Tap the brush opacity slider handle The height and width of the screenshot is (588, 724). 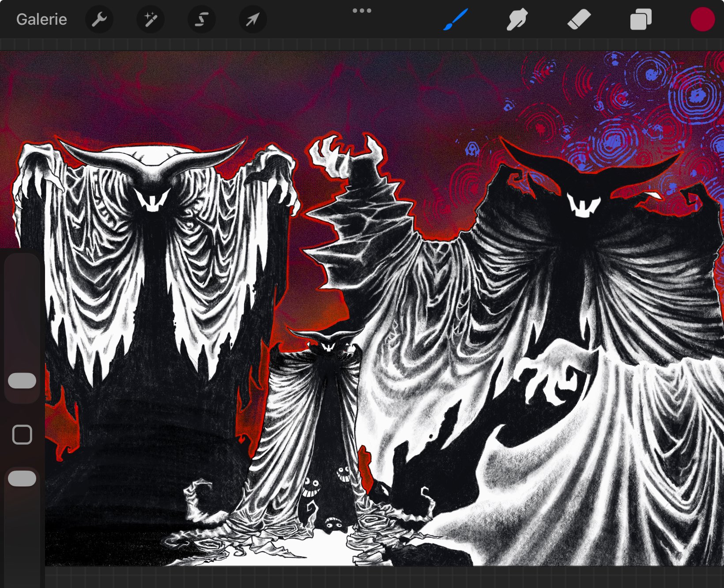click(x=22, y=479)
